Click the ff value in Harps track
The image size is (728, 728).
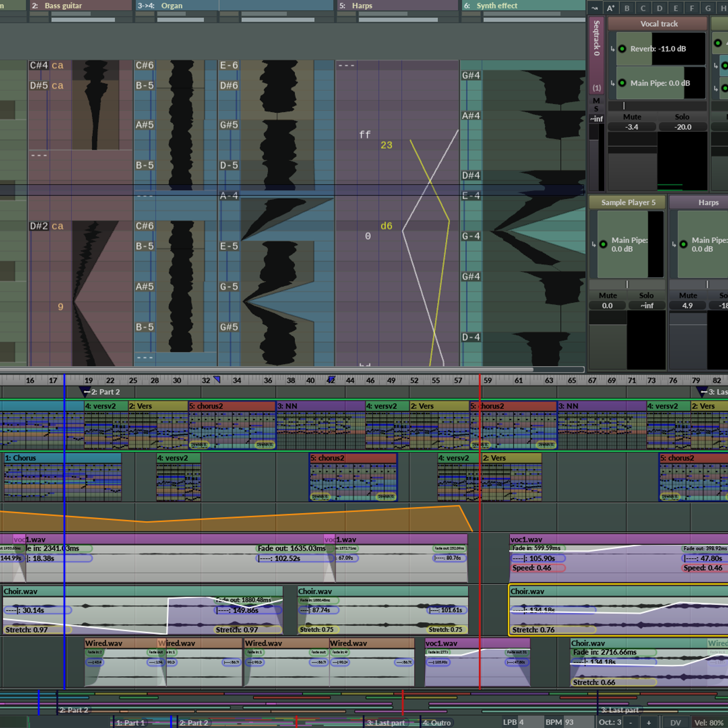tap(365, 134)
